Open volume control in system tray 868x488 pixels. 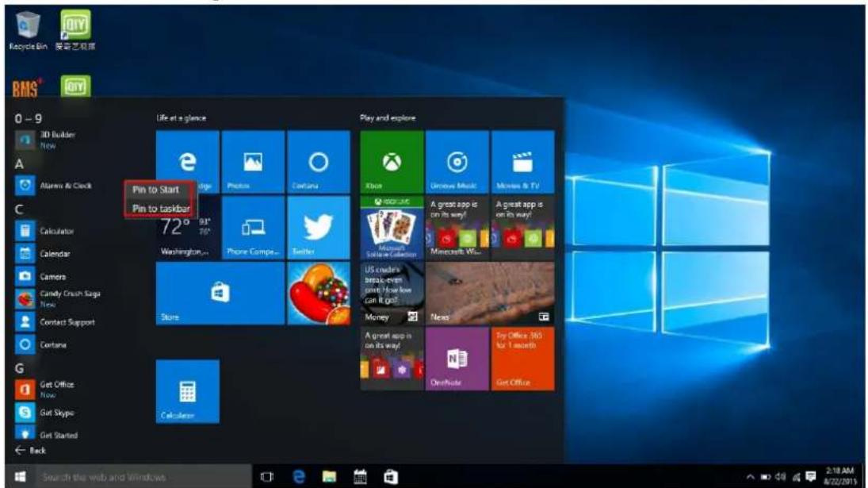pos(781,477)
